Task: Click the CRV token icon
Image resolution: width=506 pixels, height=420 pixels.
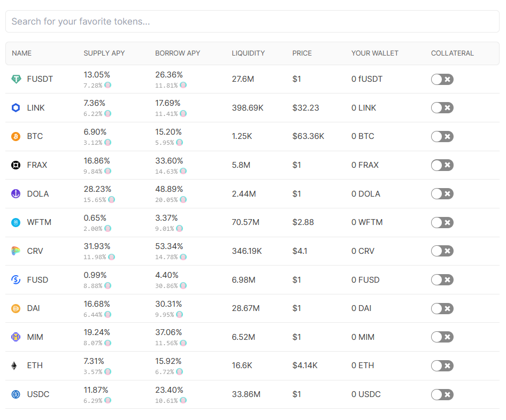Action: point(16,251)
